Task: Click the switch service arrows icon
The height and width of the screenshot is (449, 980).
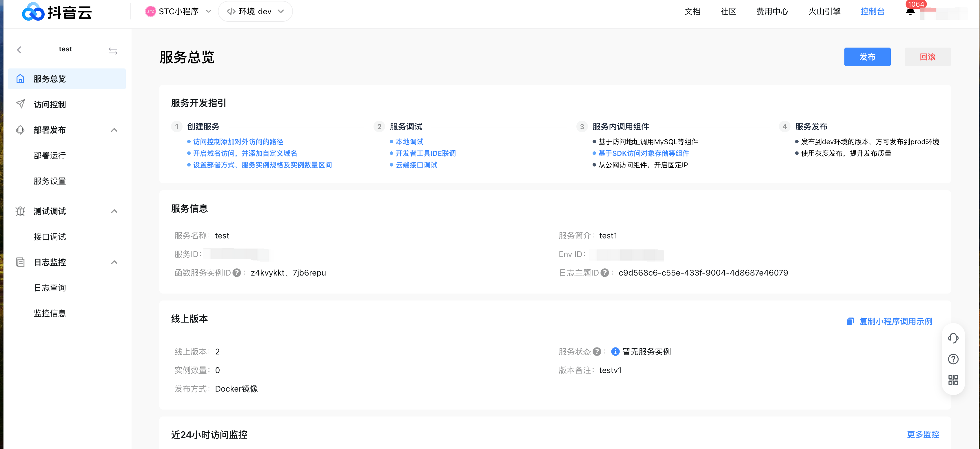Action: 113,51
